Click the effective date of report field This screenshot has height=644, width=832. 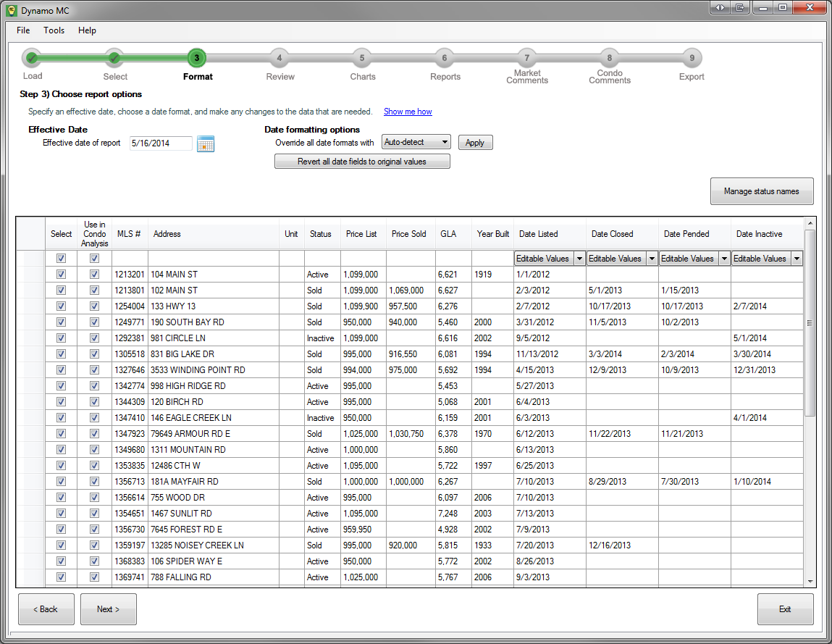(160, 143)
